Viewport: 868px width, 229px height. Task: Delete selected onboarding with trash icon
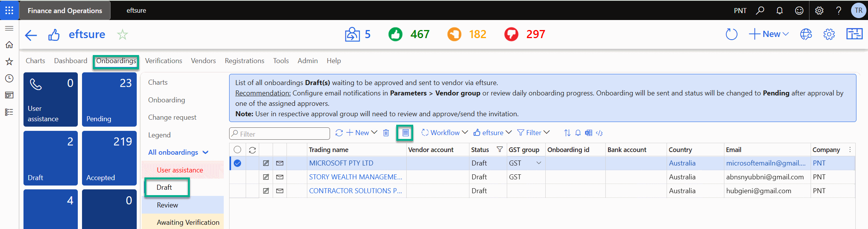386,133
